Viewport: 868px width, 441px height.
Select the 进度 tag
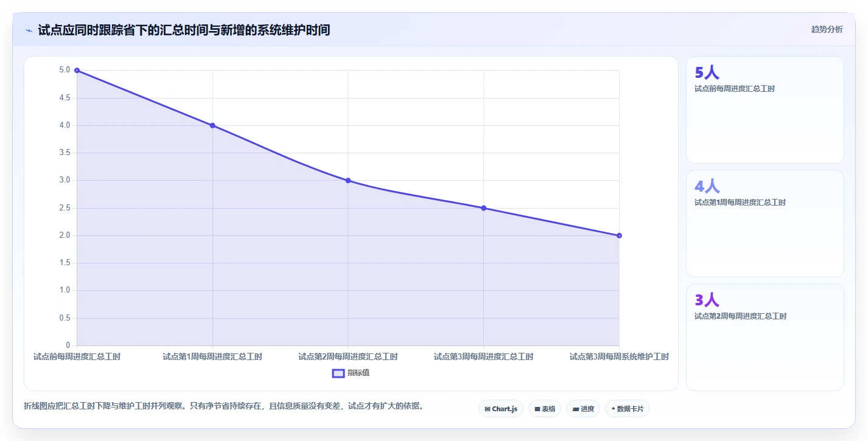click(x=583, y=409)
